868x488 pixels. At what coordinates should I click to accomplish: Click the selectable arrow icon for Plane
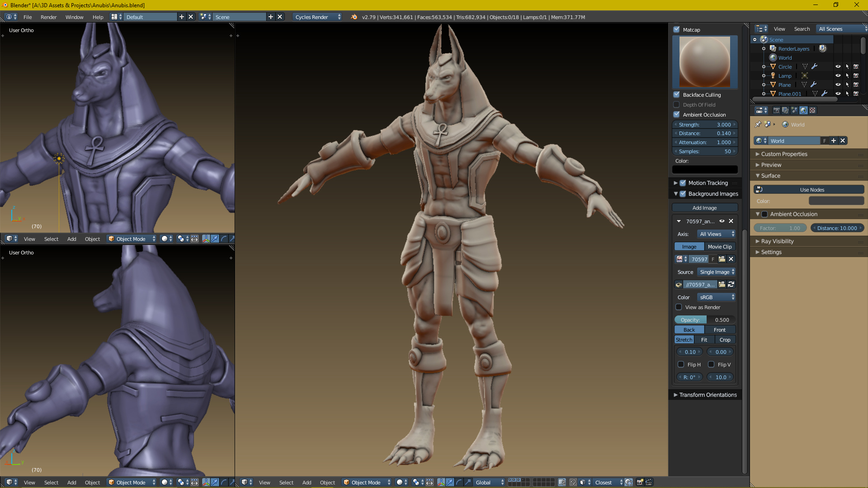[x=847, y=84]
